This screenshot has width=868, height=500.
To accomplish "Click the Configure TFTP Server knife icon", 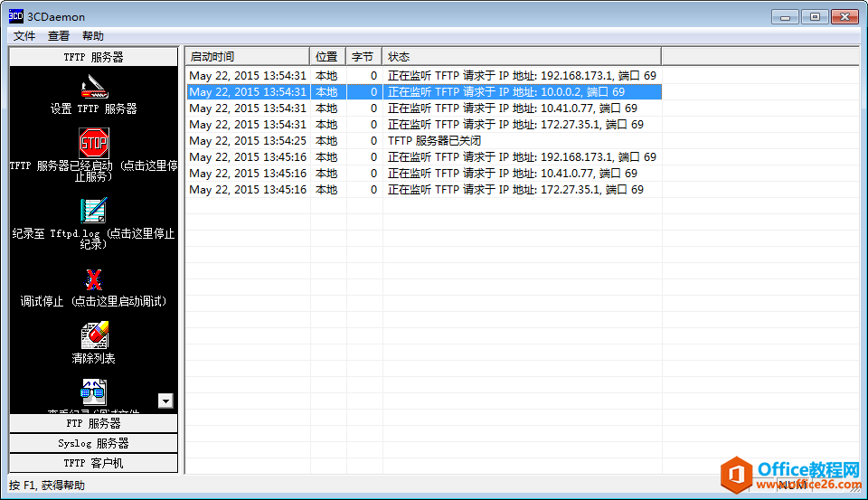I will click(x=93, y=86).
